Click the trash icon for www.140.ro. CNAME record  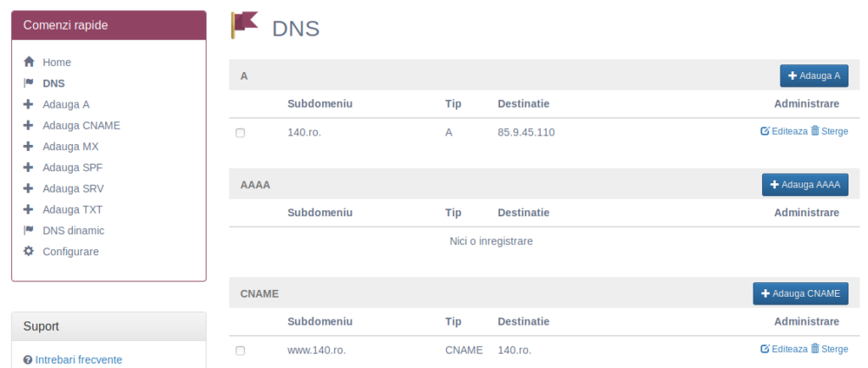pos(815,348)
